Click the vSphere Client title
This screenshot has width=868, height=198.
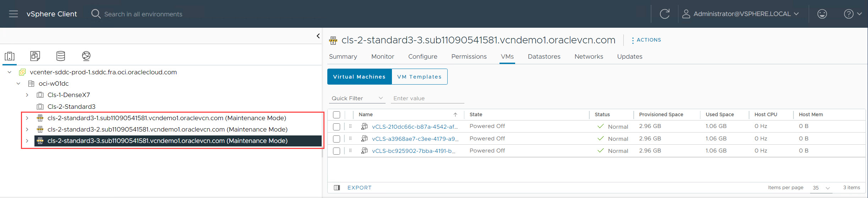(x=51, y=14)
